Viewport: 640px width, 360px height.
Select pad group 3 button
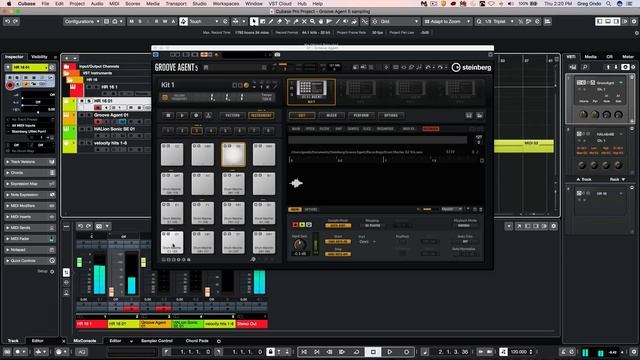tap(197, 131)
